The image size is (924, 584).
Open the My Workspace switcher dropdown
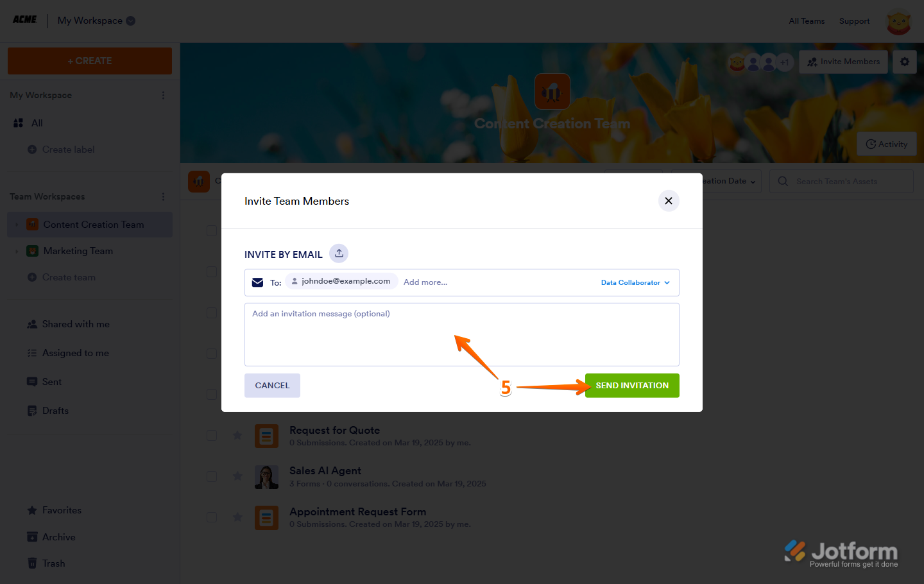(130, 21)
